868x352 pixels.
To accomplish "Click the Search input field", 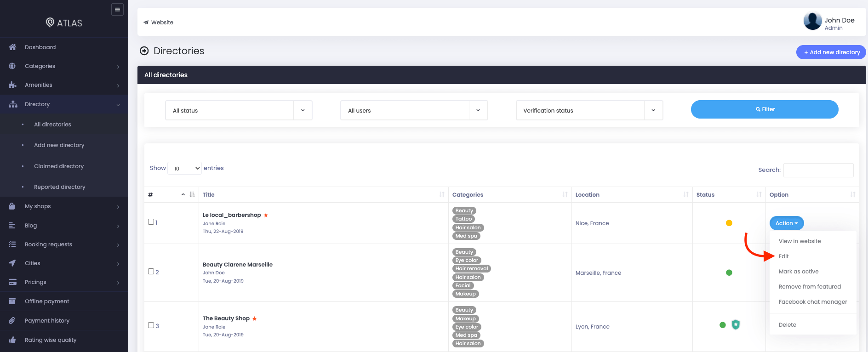I will [x=818, y=170].
